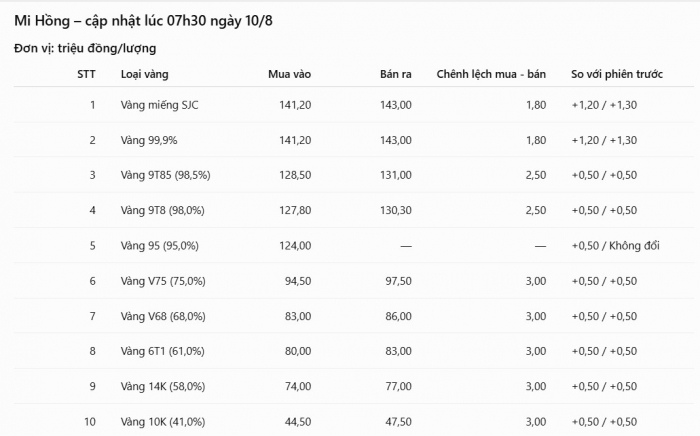The width and height of the screenshot is (700, 436).
Task: Click the 'Vàng 10K (41,0%)' cell
Action: coord(163,422)
